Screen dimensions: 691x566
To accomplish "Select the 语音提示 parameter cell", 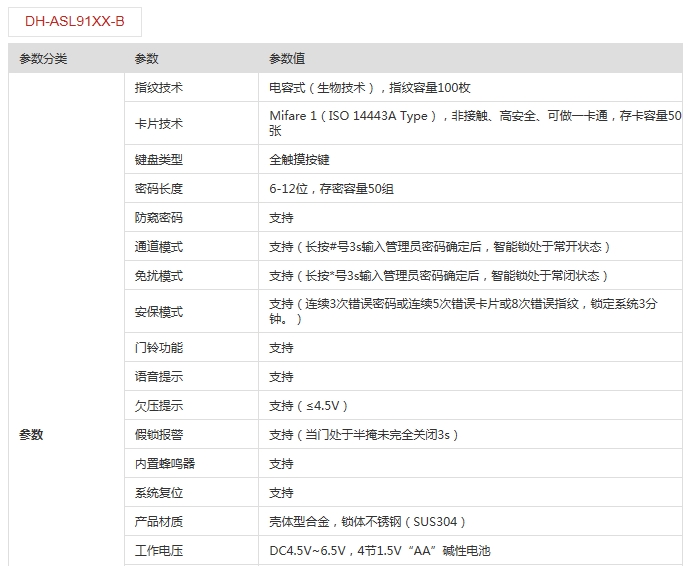I will pyautogui.click(x=192, y=376).
